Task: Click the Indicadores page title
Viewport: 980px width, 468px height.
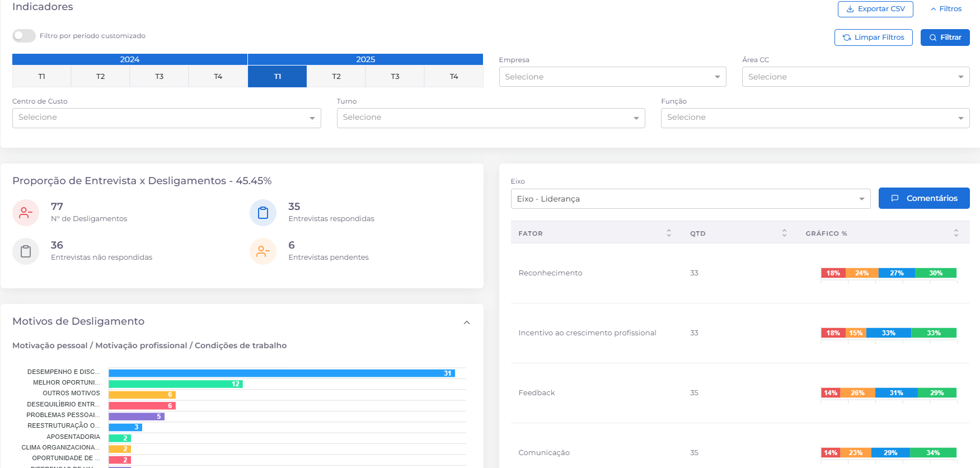Action: point(43,7)
